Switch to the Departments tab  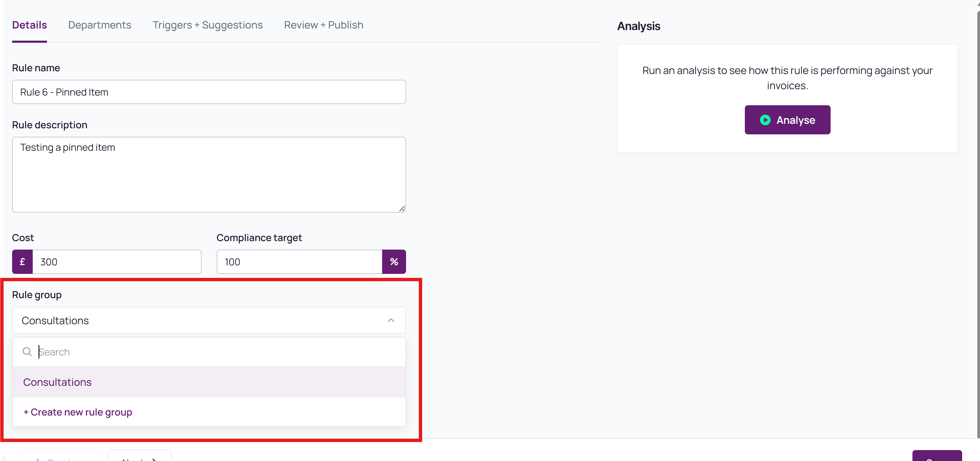(x=100, y=25)
